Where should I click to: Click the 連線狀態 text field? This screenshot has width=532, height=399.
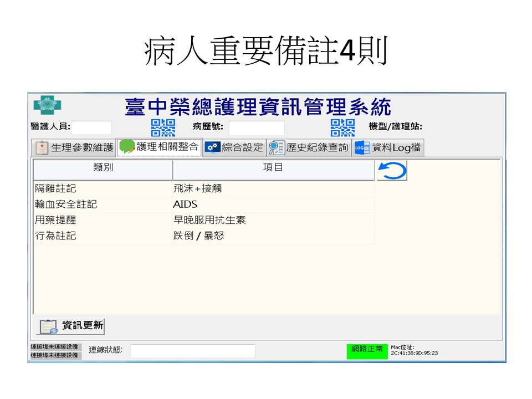[193, 351]
